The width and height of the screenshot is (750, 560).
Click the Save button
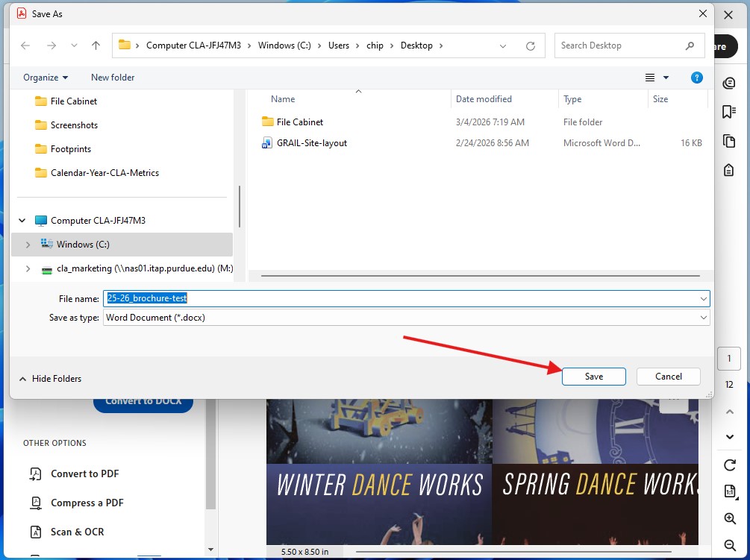click(x=593, y=377)
